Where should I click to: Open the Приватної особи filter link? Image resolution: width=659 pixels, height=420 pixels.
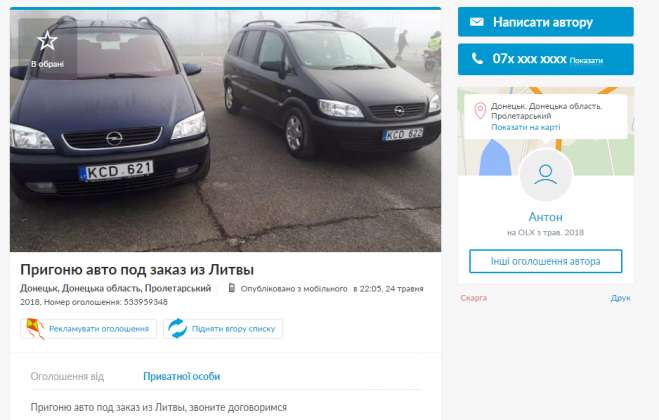tap(182, 376)
